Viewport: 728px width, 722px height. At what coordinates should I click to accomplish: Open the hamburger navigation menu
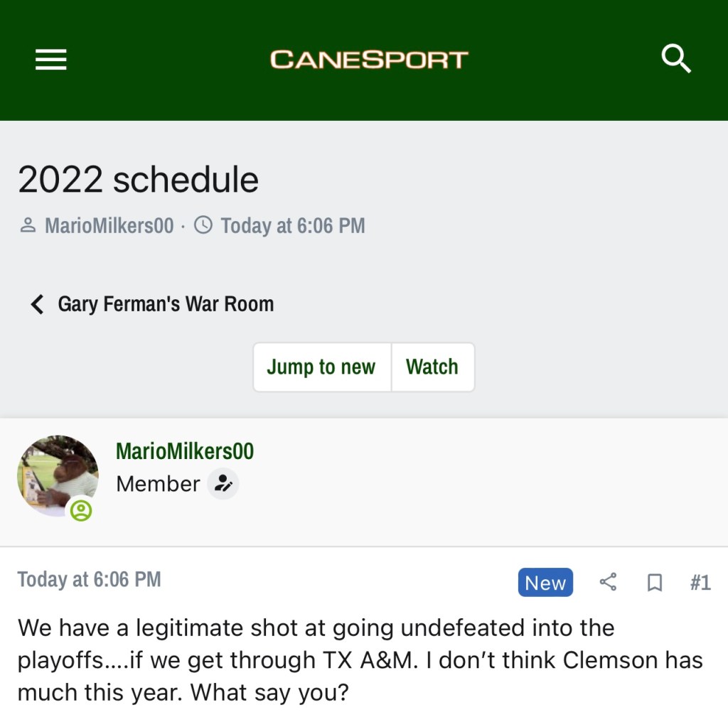tap(51, 60)
